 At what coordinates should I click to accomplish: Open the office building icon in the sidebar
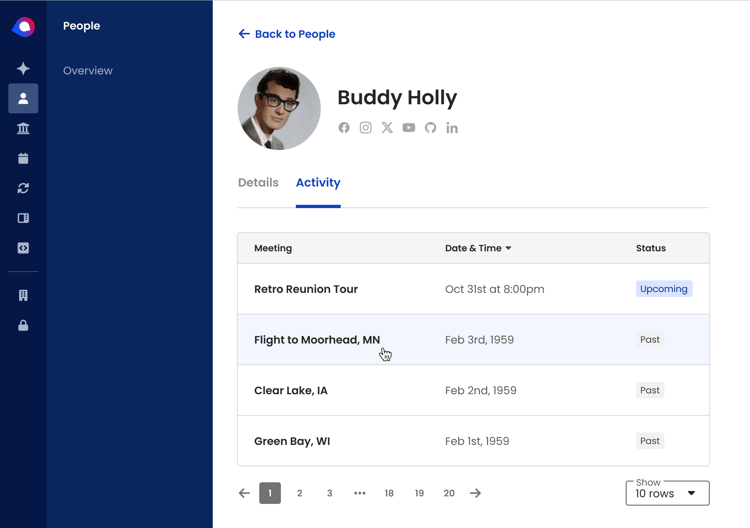(x=23, y=296)
